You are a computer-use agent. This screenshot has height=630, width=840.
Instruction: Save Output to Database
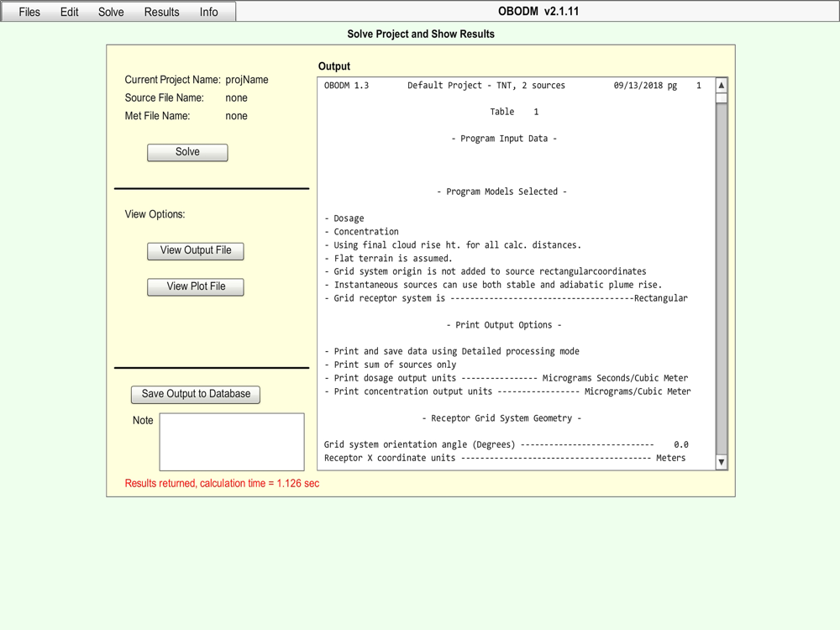(x=196, y=394)
